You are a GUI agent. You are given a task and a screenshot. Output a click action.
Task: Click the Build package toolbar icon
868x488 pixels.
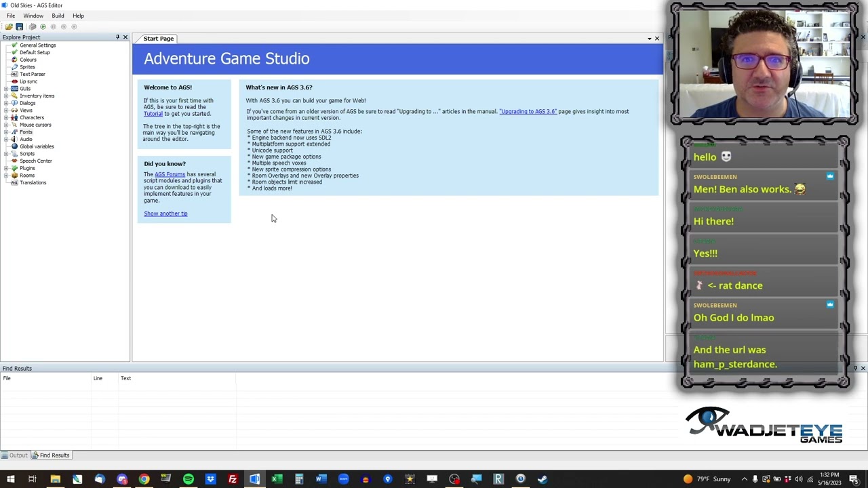pos(32,26)
